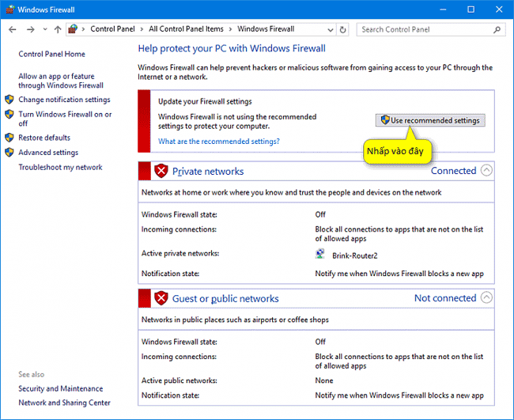The image size is (514, 420).
Task: Minimize the Windows Firewall window
Action: (x=443, y=9)
